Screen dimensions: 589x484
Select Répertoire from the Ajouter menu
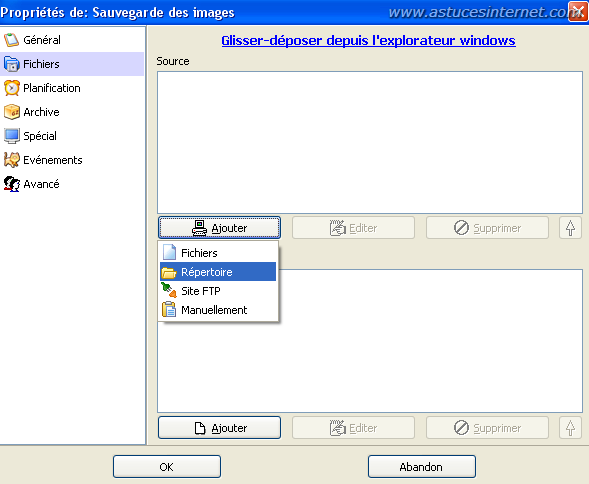[x=218, y=272]
